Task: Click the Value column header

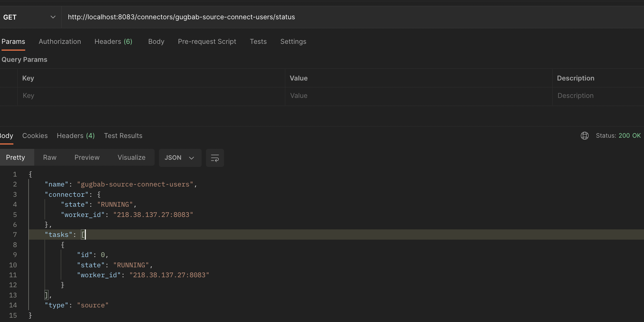Action: coord(299,78)
